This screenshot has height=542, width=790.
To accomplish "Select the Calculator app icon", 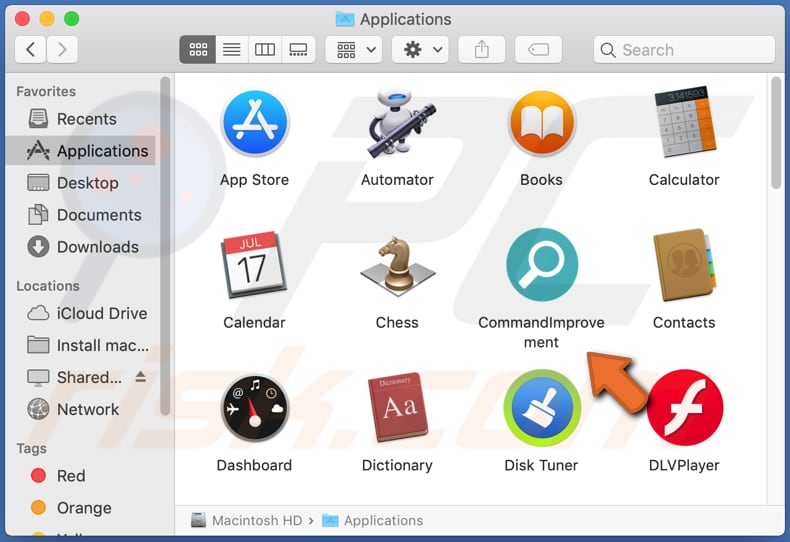I will click(685, 121).
